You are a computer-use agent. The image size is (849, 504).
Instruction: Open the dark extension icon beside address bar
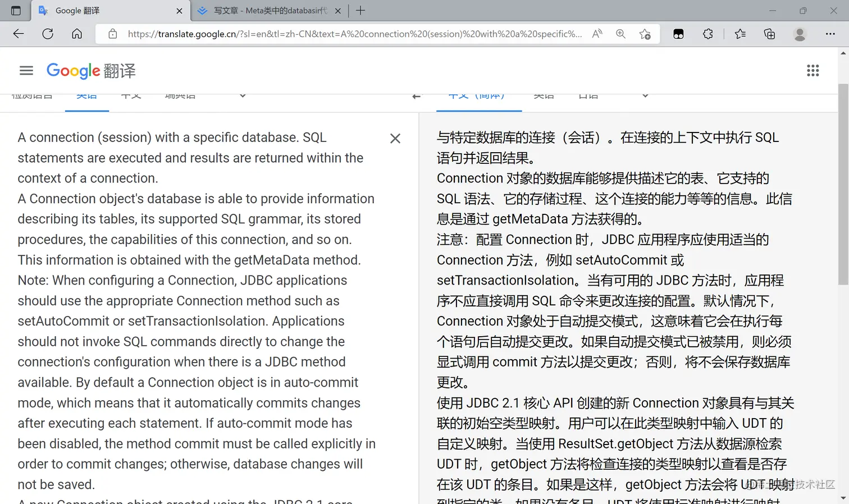coord(679,34)
